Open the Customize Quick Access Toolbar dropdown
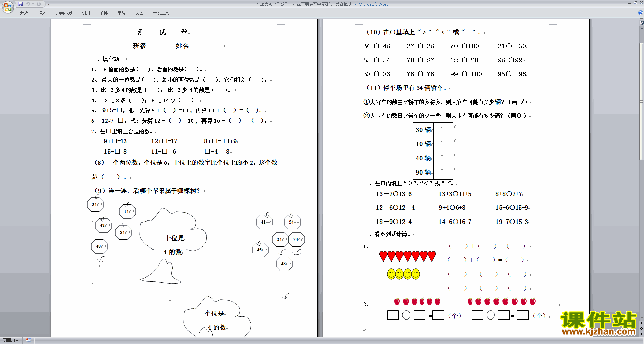 [48, 4]
